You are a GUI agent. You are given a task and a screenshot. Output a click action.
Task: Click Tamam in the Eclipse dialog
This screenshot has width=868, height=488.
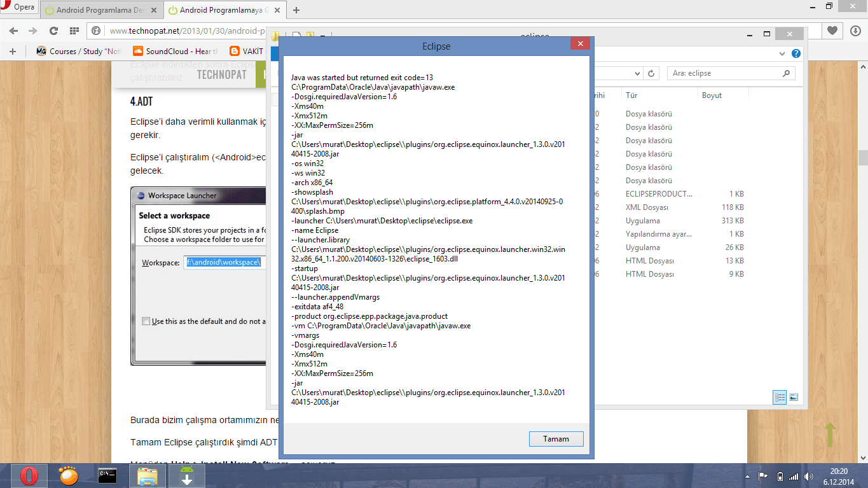point(556,439)
